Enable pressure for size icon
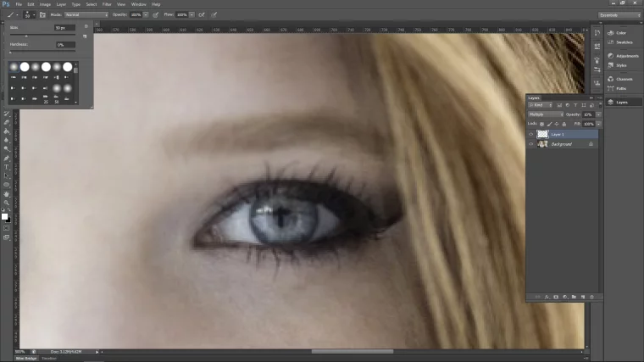 pos(214,14)
